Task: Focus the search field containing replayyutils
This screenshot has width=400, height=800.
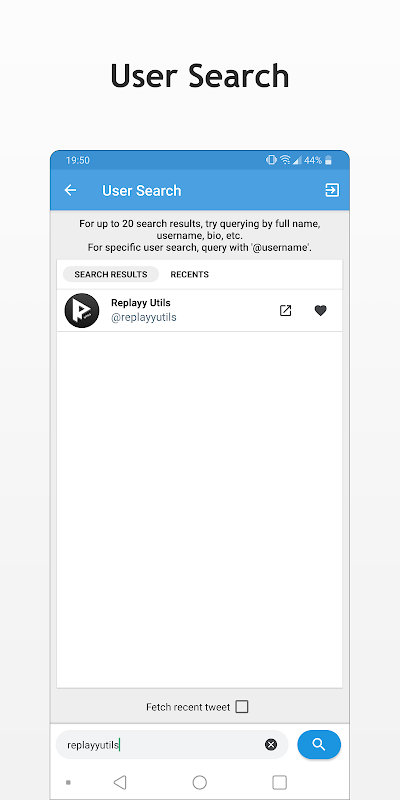Action: coord(172,745)
